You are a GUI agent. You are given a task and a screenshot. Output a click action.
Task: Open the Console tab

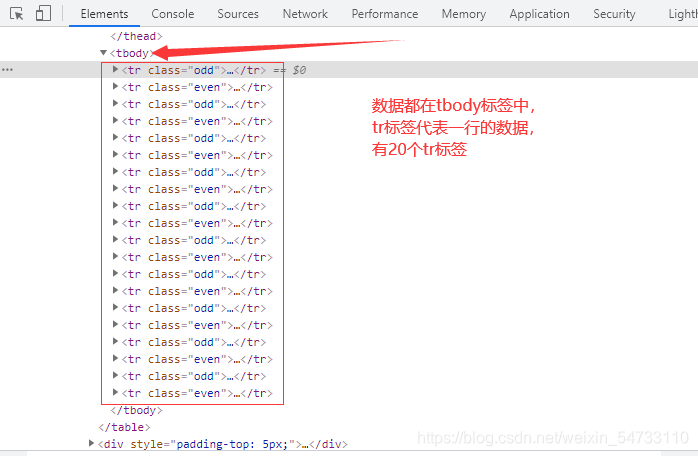click(172, 14)
